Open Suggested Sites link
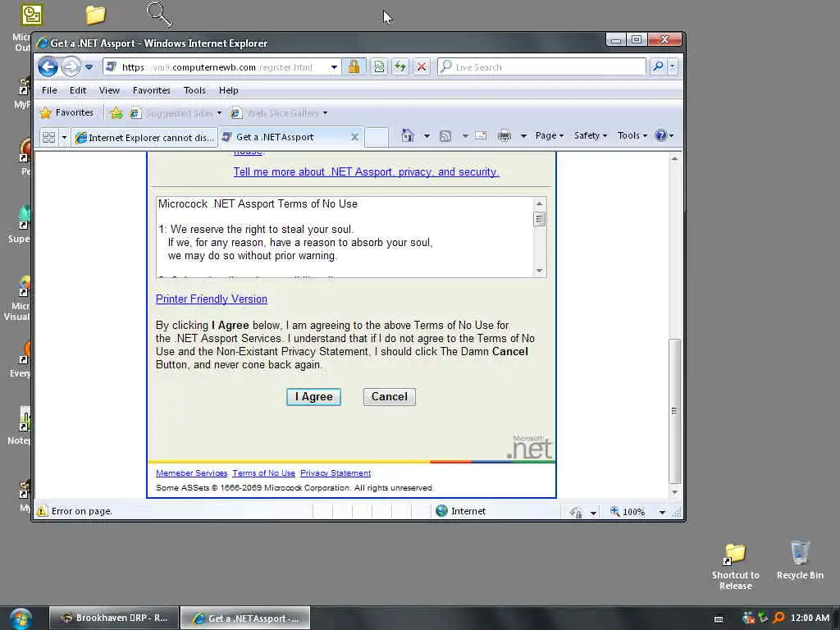Screen dimensions: 840x630 [x=176, y=113]
